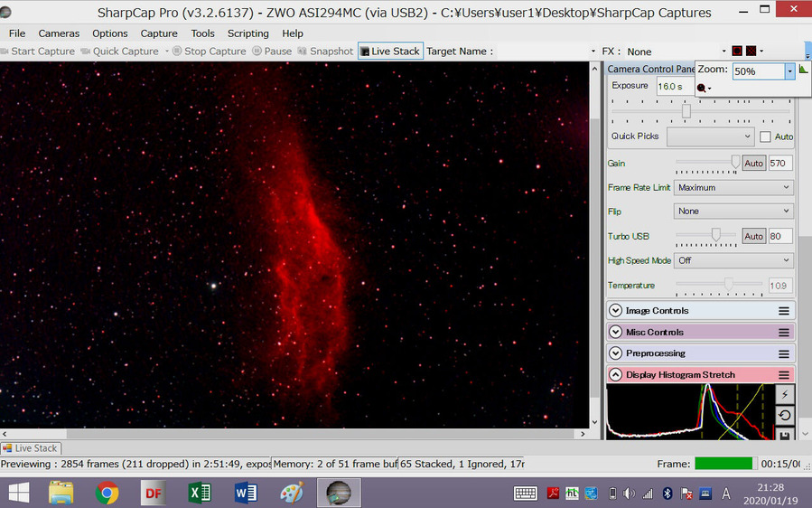Screen dimensions: 812x508
Task: Open the High Speed Mode dropdown
Action: 733,260
